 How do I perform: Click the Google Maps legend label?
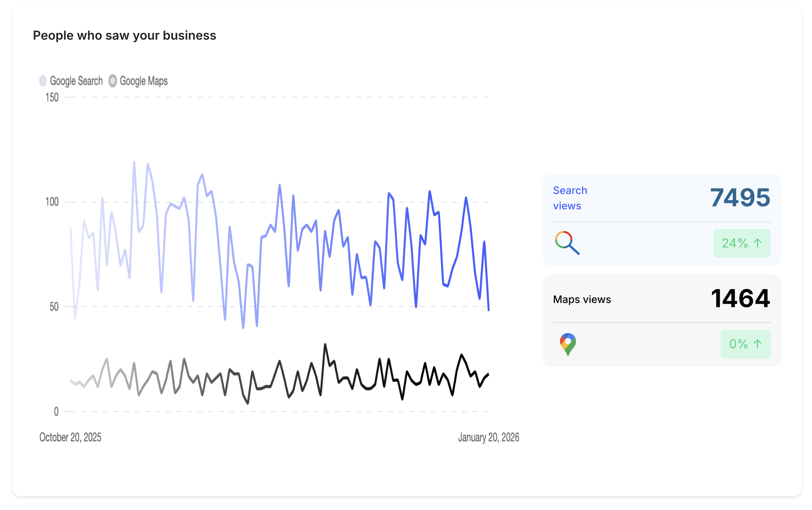click(143, 80)
